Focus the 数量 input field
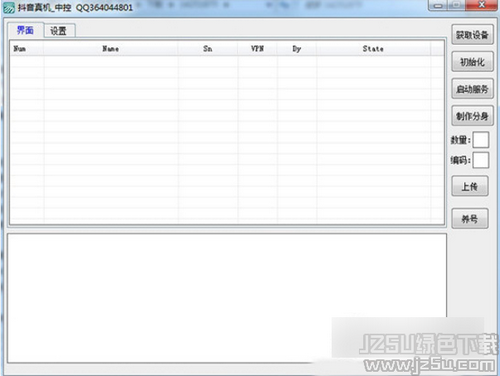This screenshot has width=500, height=376. [x=481, y=140]
